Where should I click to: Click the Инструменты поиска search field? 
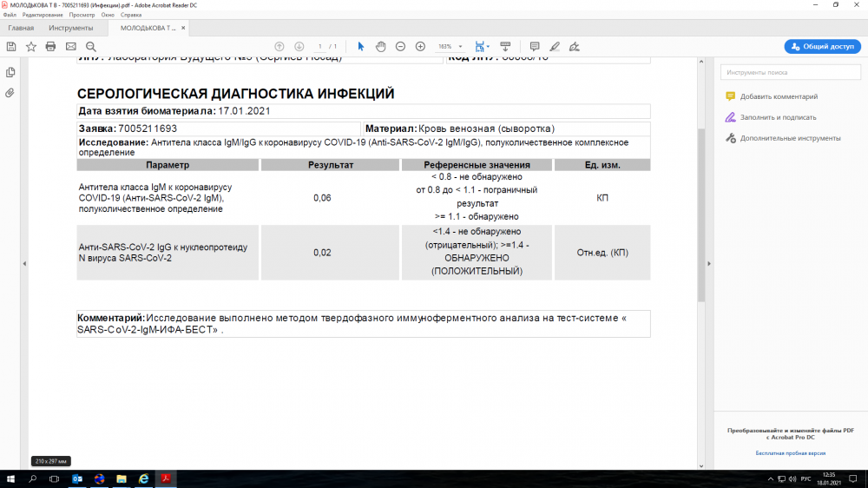[x=788, y=73]
